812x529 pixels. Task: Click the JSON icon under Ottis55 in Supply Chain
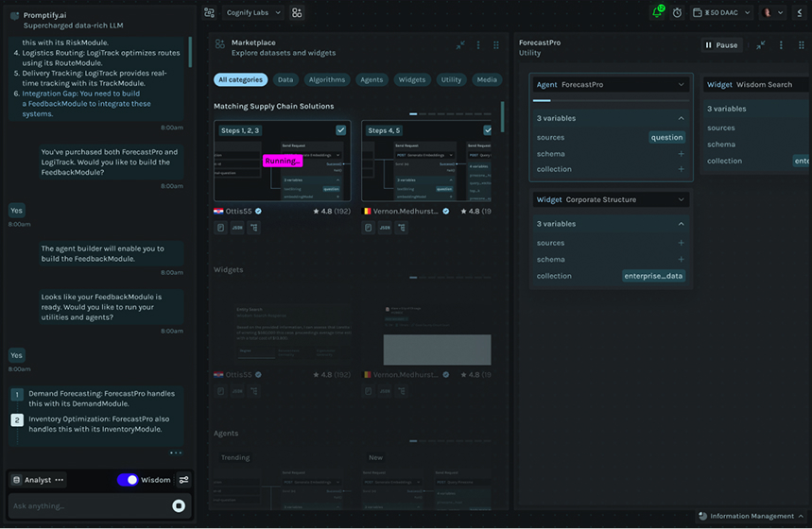(x=237, y=228)
